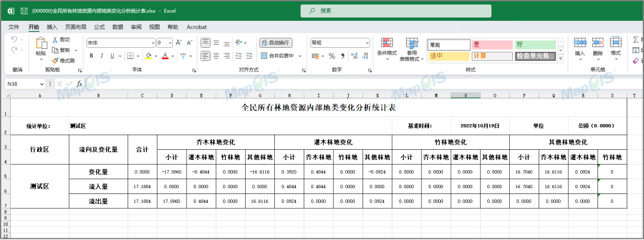Image resolution: width=644 pixels, height=240 pixels.
Task: Activate the 格式刷 format painter
Action: pyautogui.click(x=64, y=60)
